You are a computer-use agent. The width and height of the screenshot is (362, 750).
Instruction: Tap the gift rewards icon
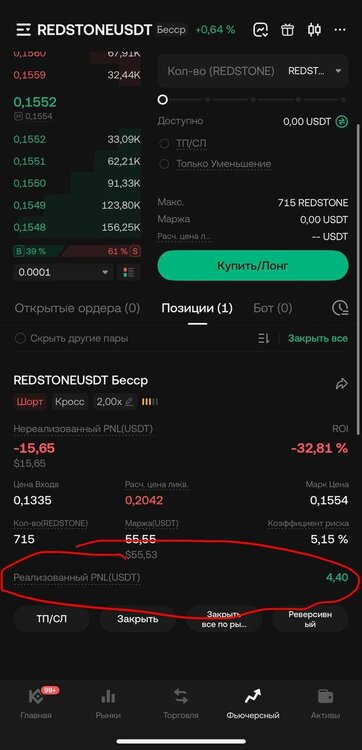pyautogui.click(x=287, y=30)
